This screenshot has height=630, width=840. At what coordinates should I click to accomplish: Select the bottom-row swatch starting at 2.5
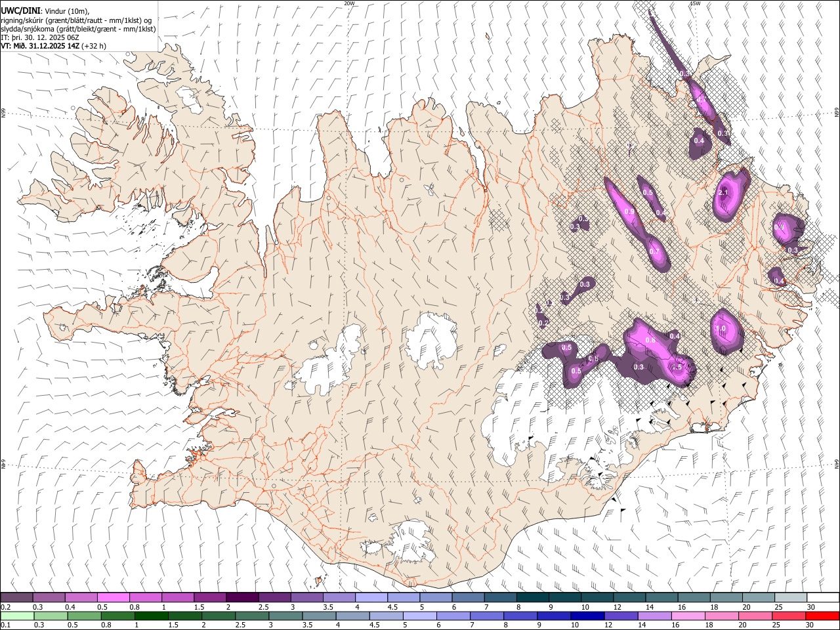(251, 616)
